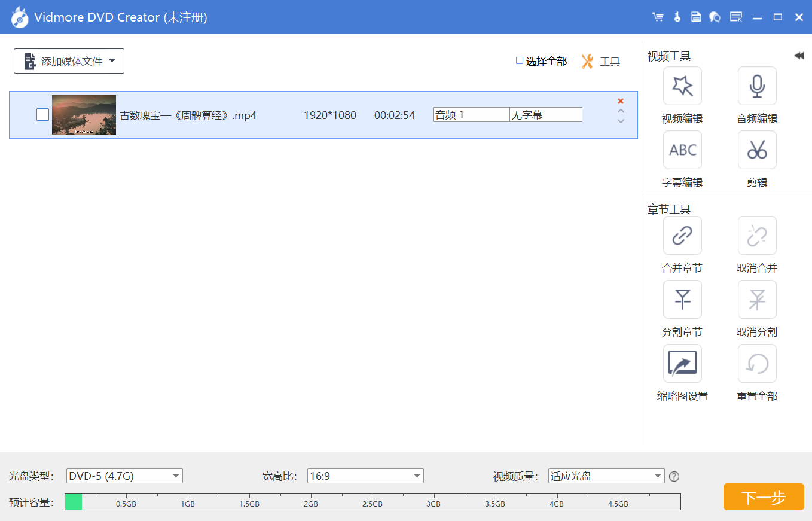Click the duration value 00:02:54
812x521 pixels.
point(395,115)
